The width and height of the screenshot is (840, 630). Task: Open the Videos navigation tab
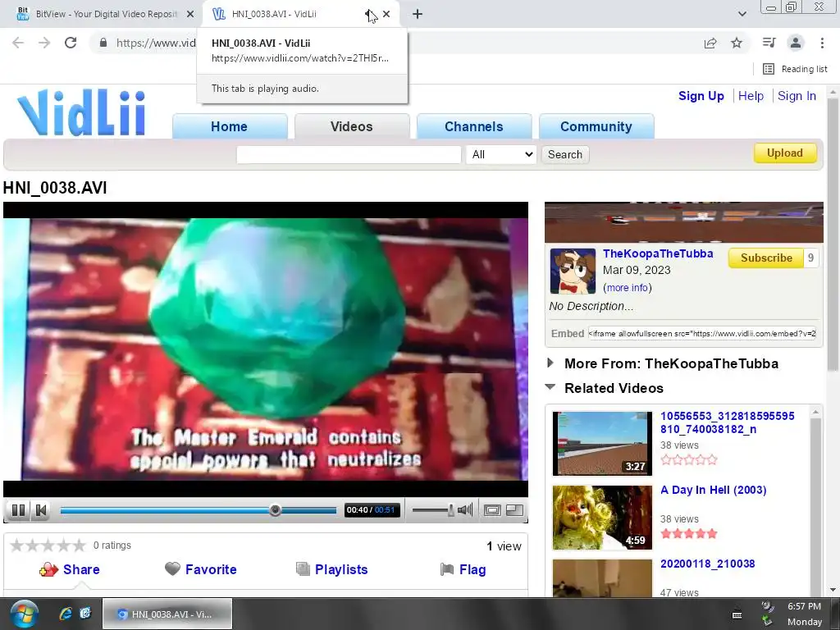click(x=351, y=126)
